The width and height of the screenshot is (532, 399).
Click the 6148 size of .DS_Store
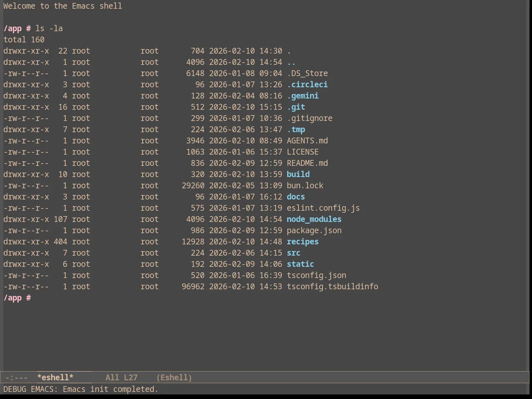(x=195, y=73)
